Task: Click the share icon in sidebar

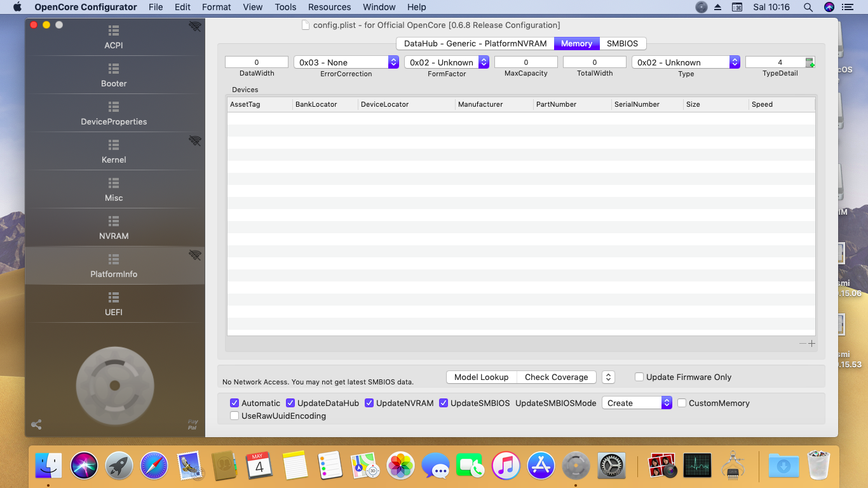Action: click(x=36, y=425)
